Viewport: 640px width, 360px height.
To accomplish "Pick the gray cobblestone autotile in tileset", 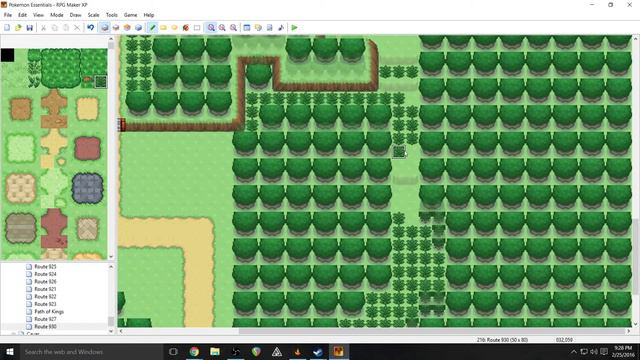I will [x=87, y=188].
